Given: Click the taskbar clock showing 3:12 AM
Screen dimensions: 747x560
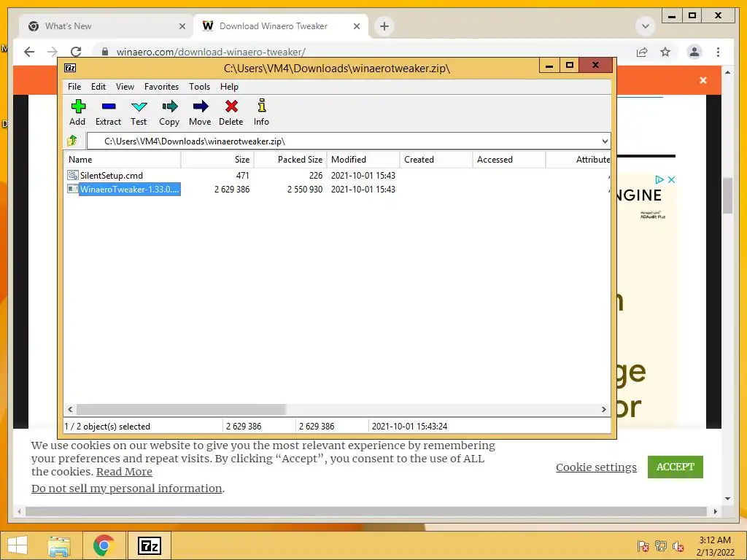Looking at the screenshot, I should coord(715,545).
